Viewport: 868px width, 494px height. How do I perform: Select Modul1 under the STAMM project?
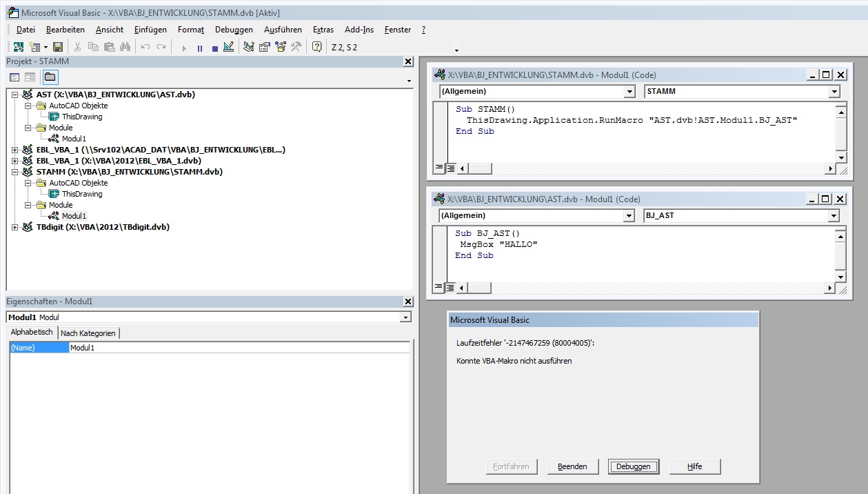click(74, 216)
